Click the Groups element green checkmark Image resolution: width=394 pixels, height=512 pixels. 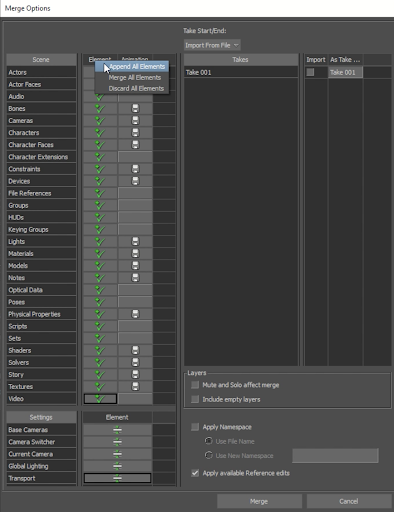click(x=100, y=205)
